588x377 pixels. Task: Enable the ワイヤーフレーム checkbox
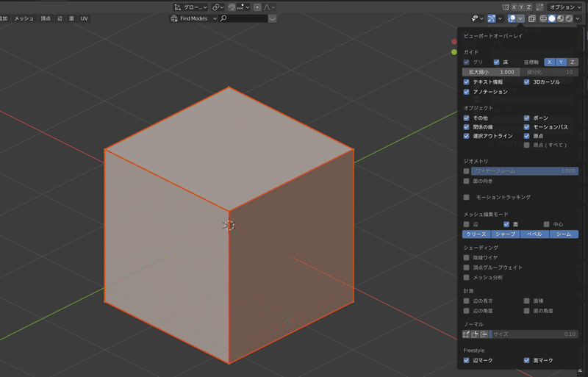tap(466, 171)
